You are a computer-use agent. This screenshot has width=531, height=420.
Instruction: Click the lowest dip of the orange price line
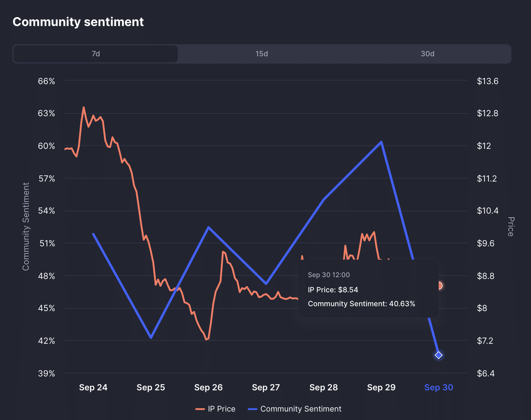(x=207, y=340)
